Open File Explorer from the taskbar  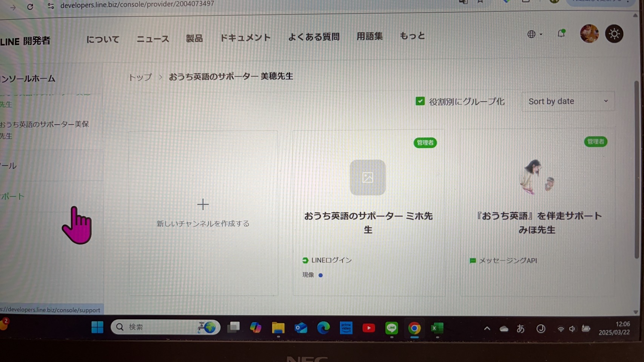click(278, 328)
